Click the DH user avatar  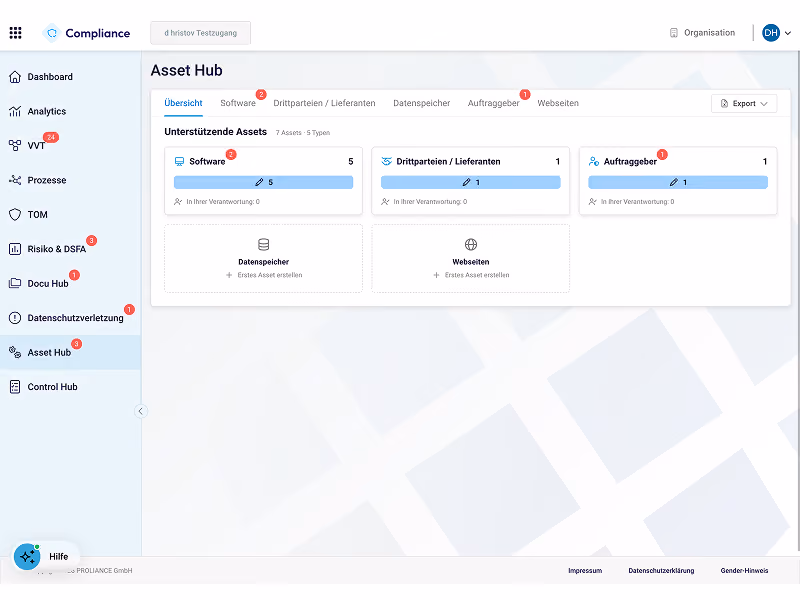point(771,33)
